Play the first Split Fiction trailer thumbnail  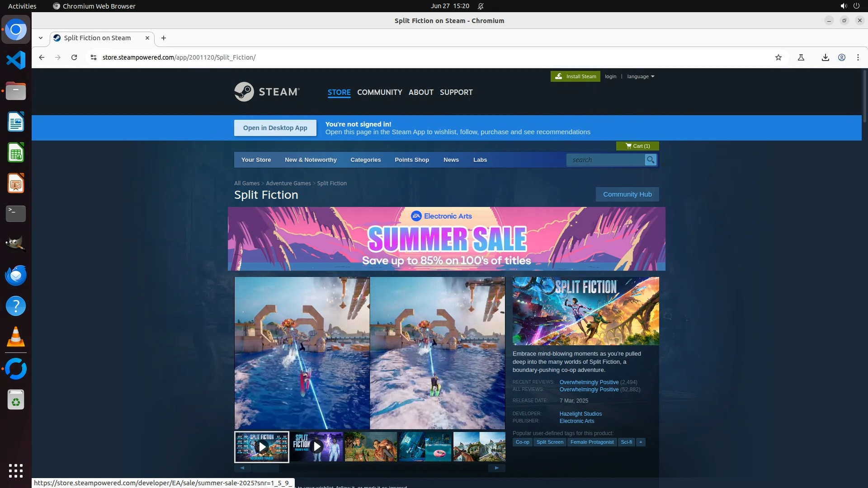point(261,447)
